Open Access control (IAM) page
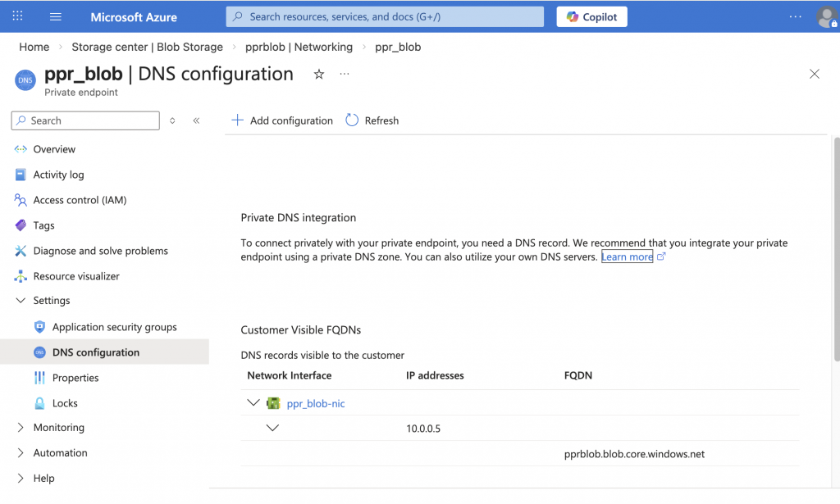This screenshot has height=504, width=840. [x=80, y=200]
